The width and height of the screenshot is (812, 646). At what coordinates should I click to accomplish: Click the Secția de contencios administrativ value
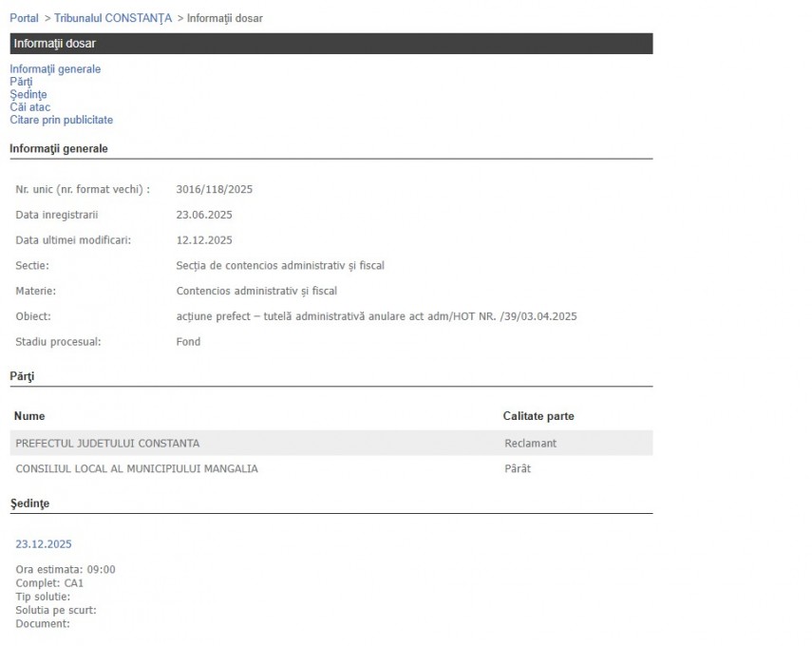(x=280, y=266)
